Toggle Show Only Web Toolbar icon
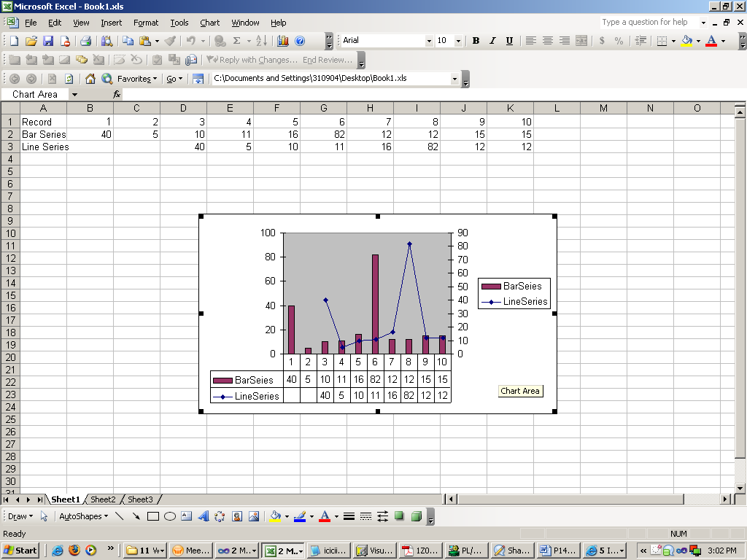Image resolution: width=747 pixels, height=560 pixels. point(198,79)
